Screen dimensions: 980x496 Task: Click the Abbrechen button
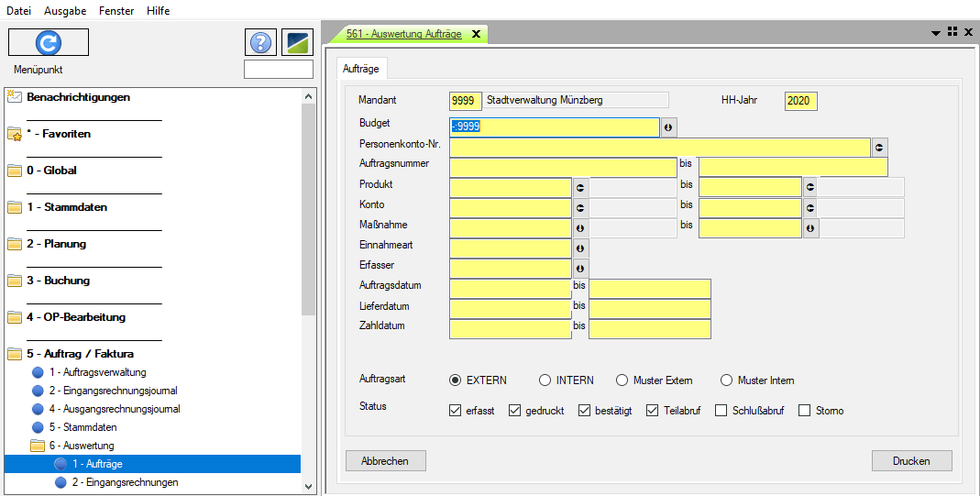(385, 461)
